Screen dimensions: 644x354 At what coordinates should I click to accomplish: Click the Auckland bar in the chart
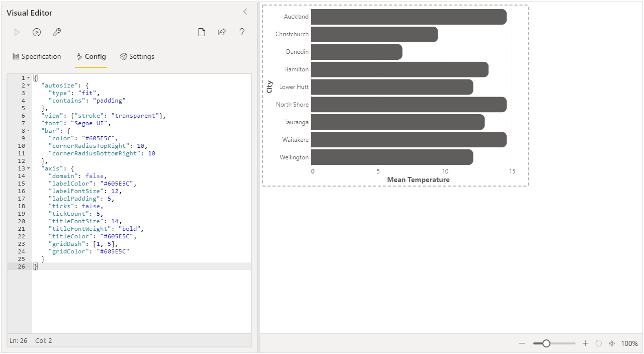pos(409,17)
